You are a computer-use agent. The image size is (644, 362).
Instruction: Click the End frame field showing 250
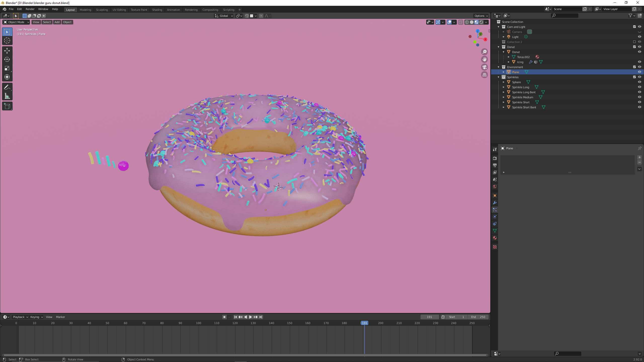(478, 317)
